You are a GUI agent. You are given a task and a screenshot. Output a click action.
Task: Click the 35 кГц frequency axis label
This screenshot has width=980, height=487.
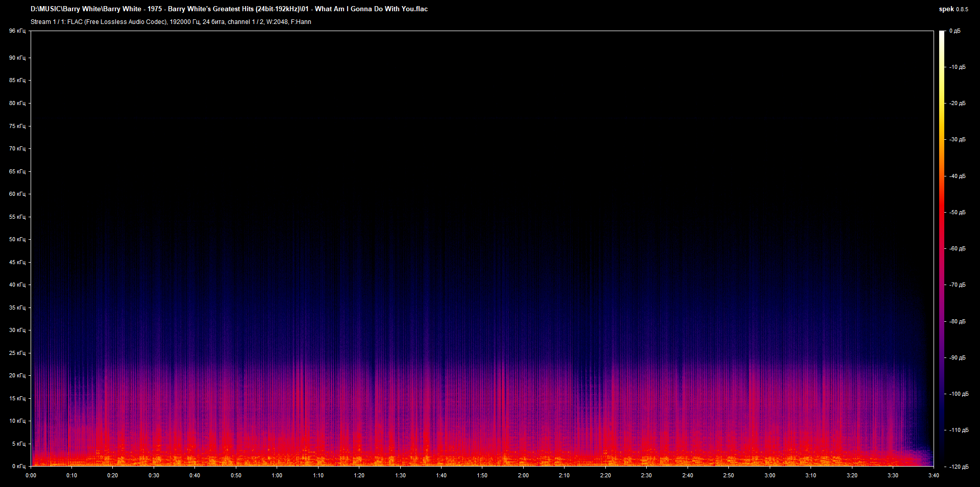click(x=17, y=307)
